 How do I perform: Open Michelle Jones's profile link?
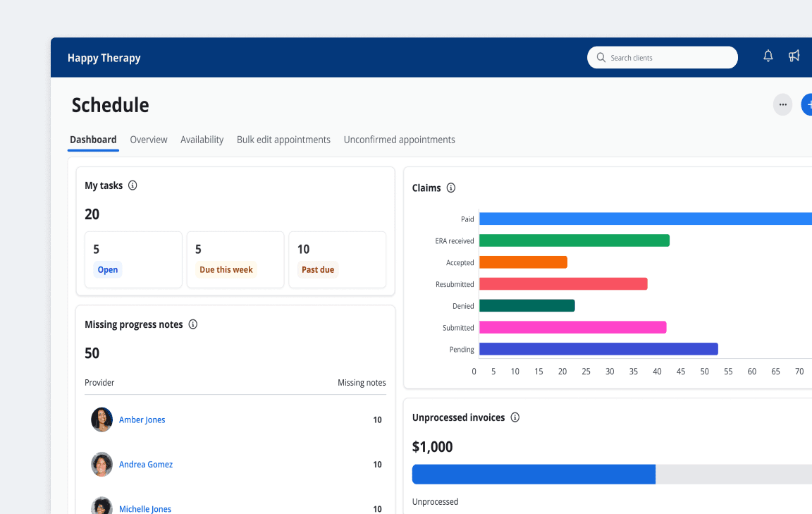click(x=145, y=509)
